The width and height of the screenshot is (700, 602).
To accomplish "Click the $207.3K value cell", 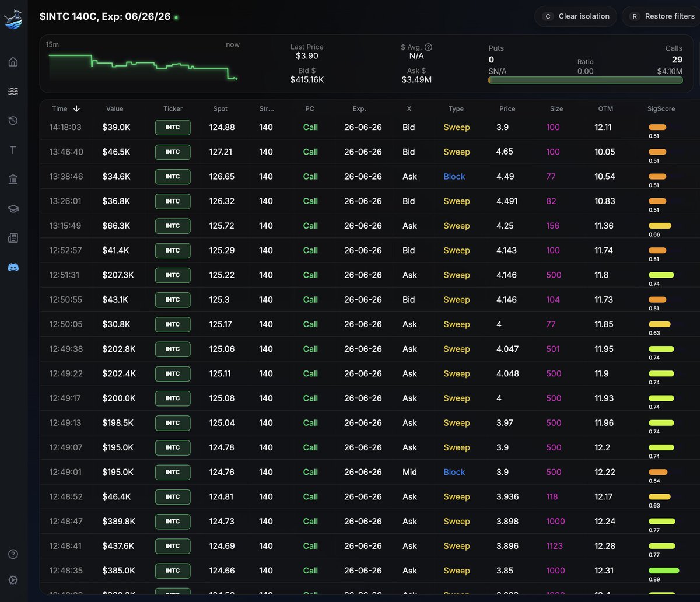I will [118, 275].
